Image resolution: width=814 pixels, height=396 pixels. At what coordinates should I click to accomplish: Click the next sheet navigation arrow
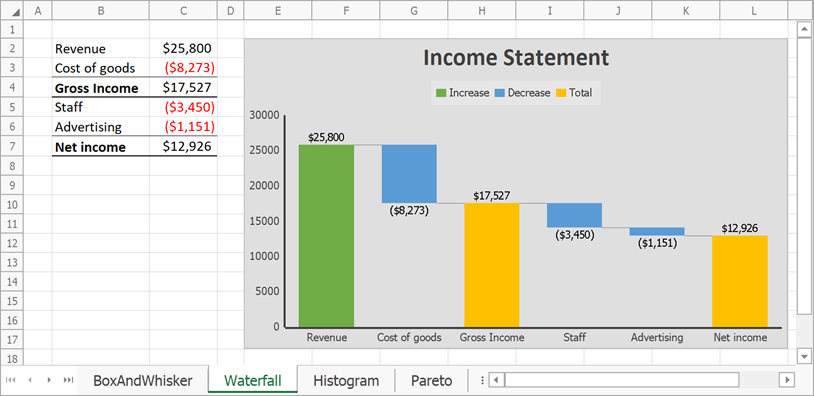pyautogui.click(x=49, y=380)
